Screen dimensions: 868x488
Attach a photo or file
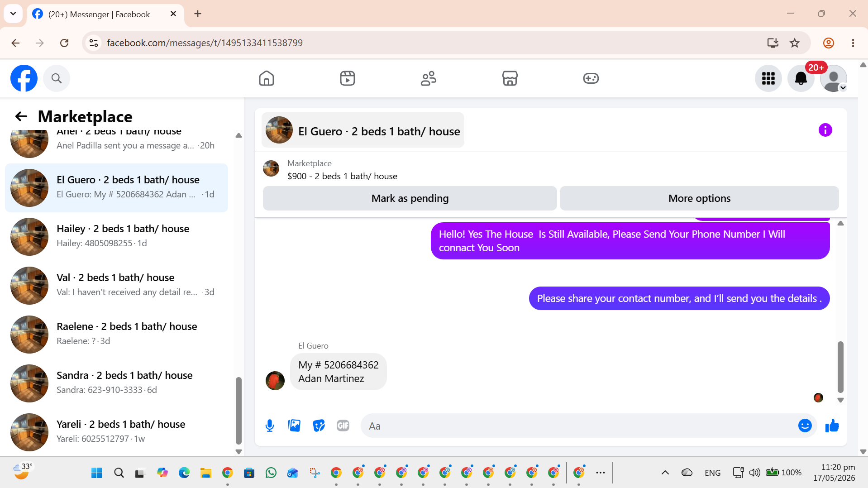pos(294,426)
